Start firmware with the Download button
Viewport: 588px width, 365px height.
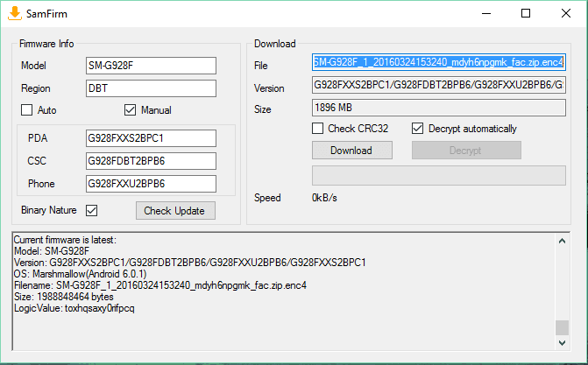click(x=352, y=151)
